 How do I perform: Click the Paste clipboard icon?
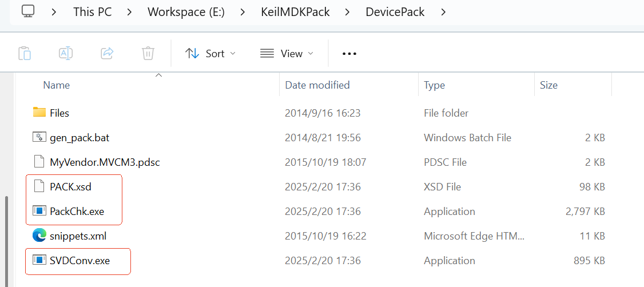click(x=24, y=53)
